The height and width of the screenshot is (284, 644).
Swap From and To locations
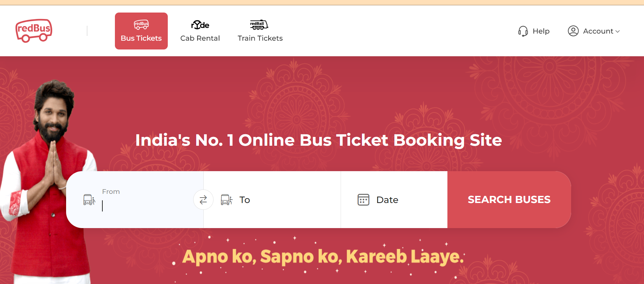click(203, 200)
